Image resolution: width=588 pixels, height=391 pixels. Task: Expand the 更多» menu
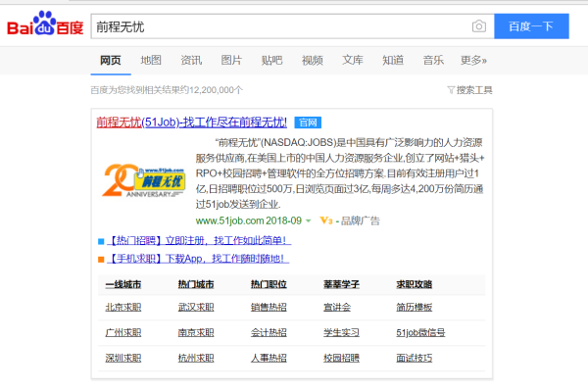473,60
